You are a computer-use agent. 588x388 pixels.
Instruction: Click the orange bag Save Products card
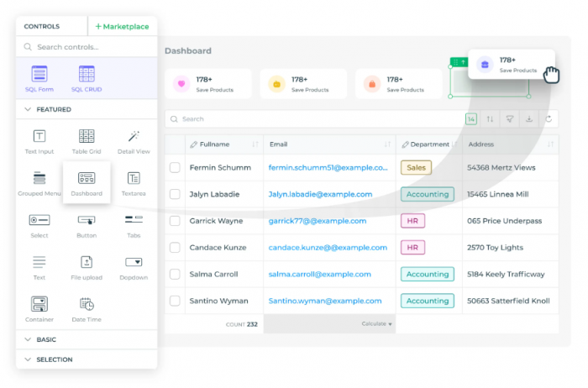pyautogui.click(x=399, y=84)
